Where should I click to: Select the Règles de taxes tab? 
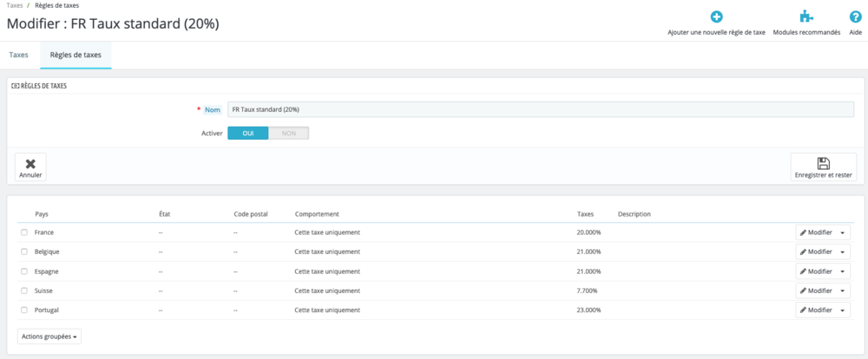pos(76,55)
